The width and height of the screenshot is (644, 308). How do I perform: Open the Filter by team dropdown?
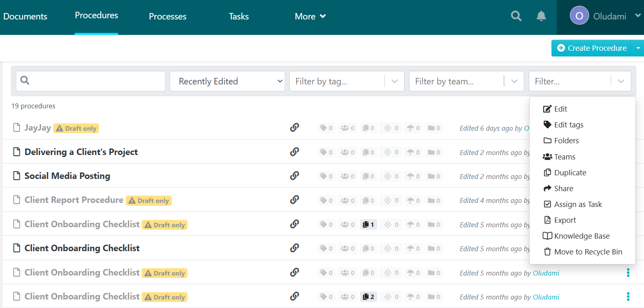[466, 81]
